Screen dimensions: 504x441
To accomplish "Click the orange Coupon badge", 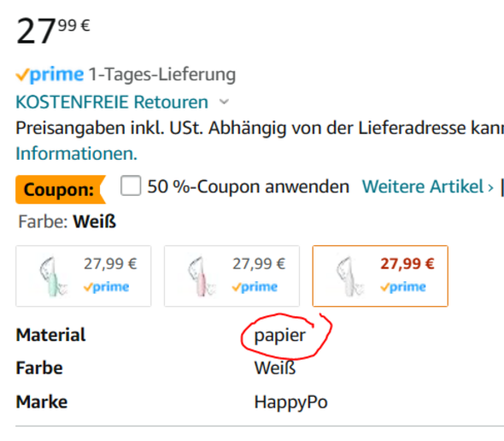I will (61, 190).
